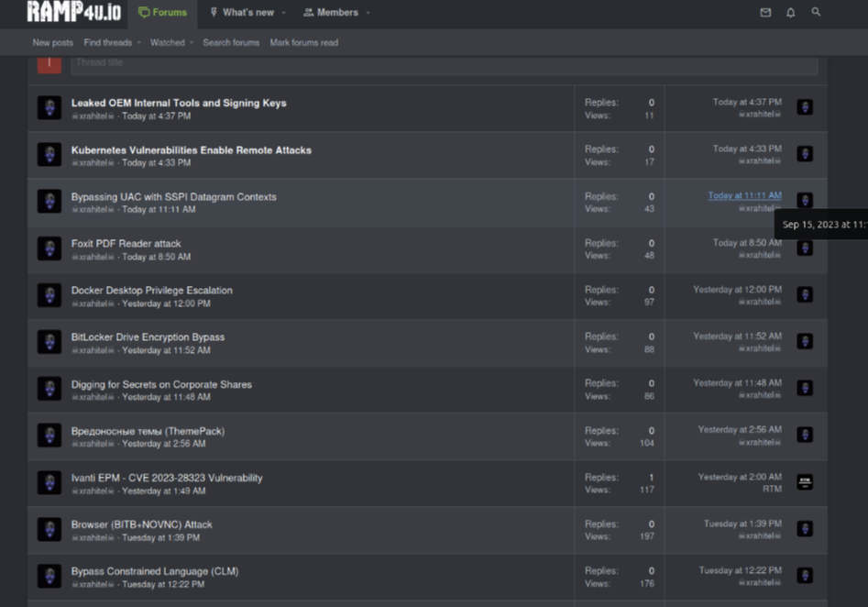Click the 'Today at 11:11 AM' timestamp link
The height and width of the screenshot is (607, 868).
744,195
